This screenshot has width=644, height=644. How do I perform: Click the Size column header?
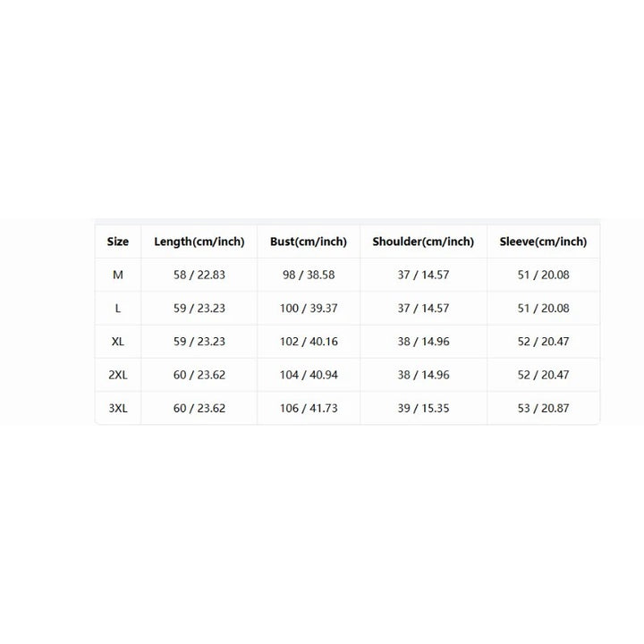tap(118, 241)
